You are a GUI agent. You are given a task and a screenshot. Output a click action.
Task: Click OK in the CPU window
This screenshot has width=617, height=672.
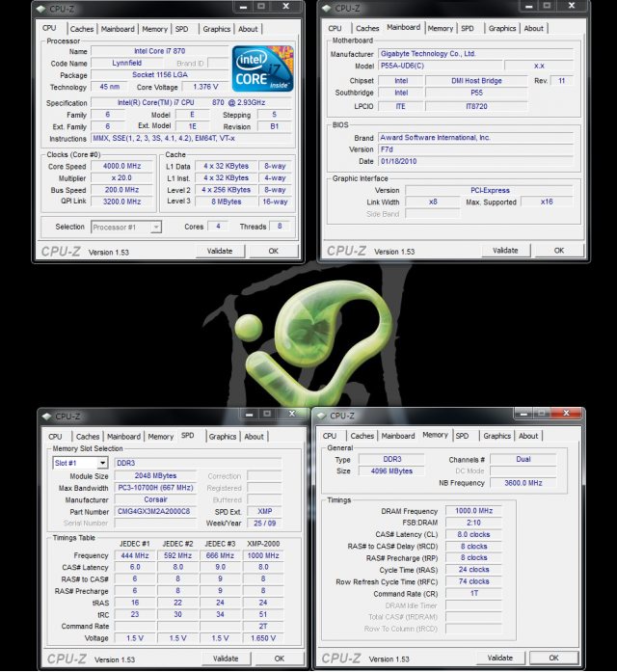pyautogui.click(x=274, y=251)
